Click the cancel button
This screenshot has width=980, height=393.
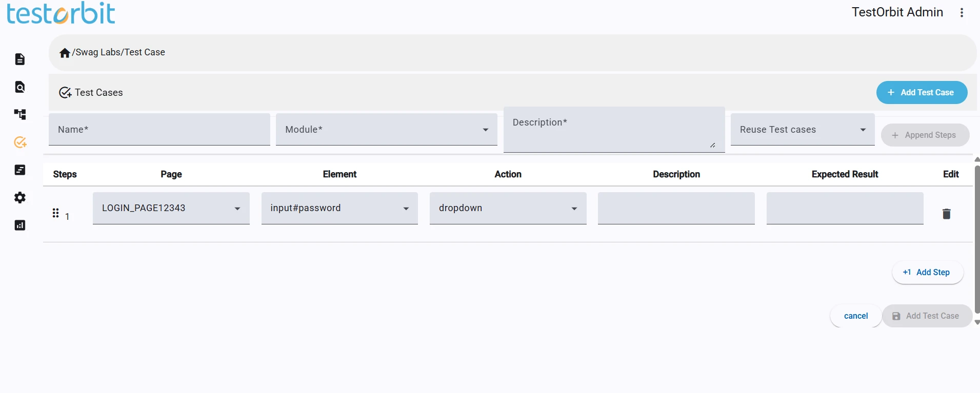(856, 316)
